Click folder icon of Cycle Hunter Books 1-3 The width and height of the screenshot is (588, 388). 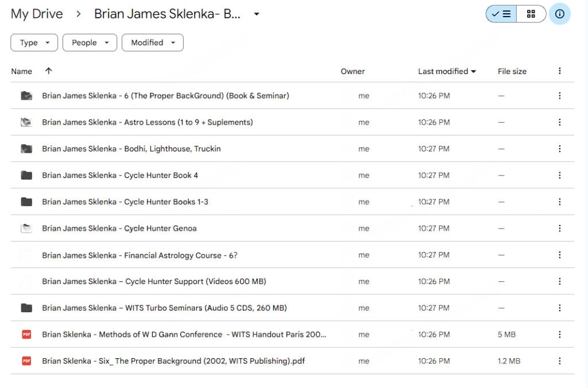point(26,201)
